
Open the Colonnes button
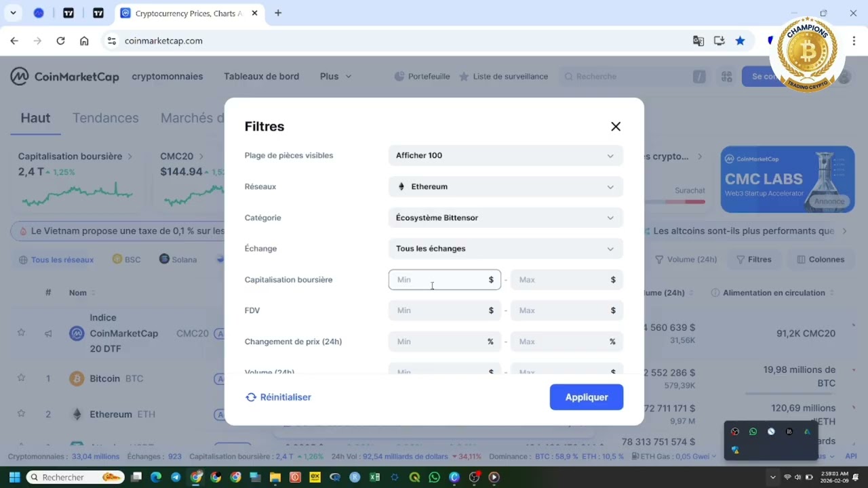[821, 260]
